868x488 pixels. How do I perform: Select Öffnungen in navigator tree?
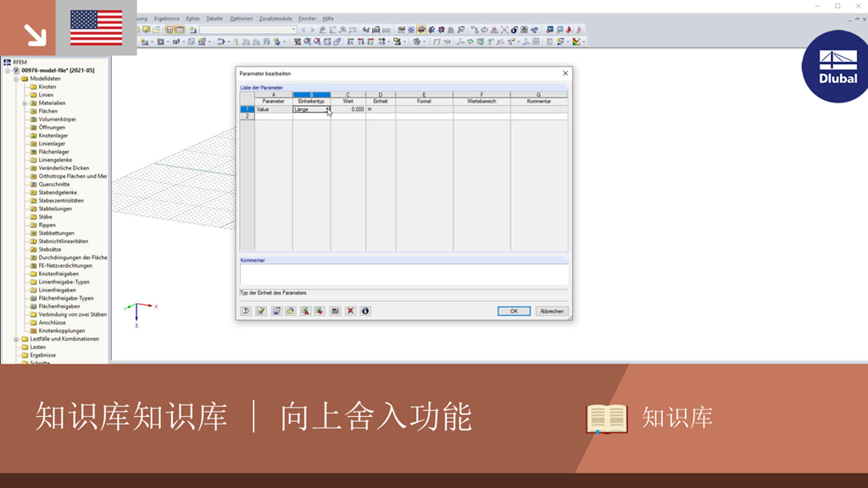52,127
